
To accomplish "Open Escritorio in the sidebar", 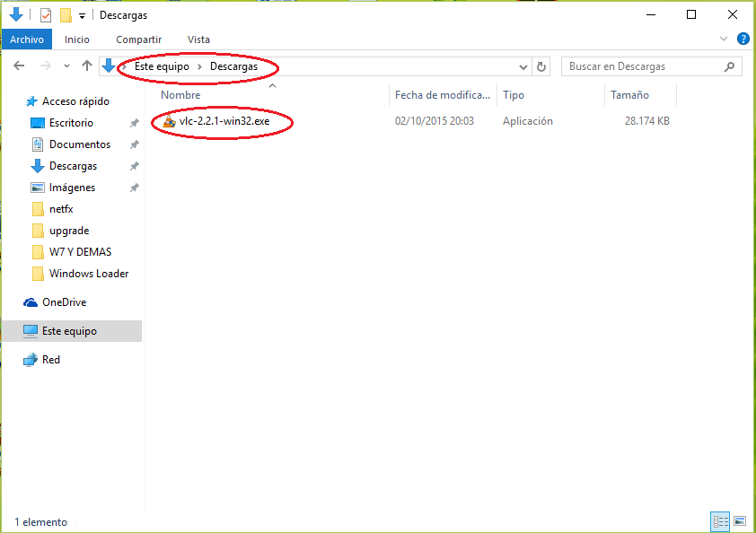I will [x=71, y=123].
